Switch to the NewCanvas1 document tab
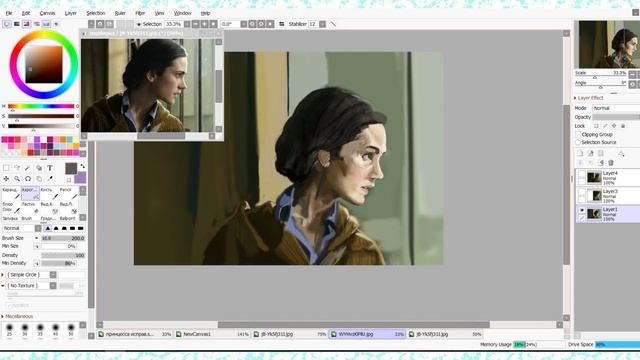Viewport: 640px width, 360px height. click(x=213, y=334)
